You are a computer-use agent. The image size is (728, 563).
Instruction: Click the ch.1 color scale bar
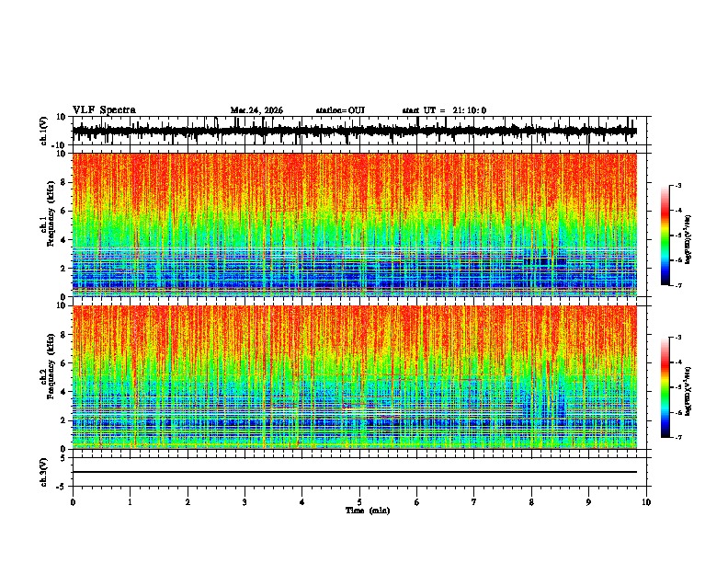pyautogui.click(x=665, y=236)
